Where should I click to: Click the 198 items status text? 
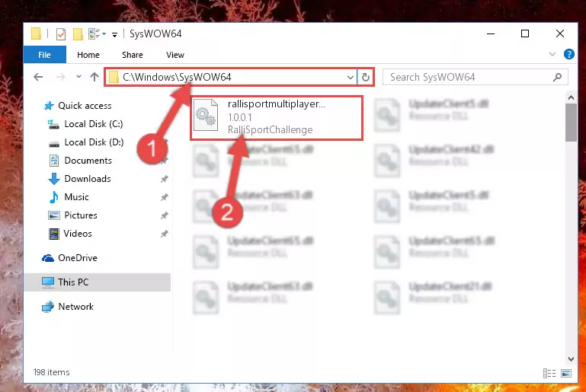[x=52, y=372]
